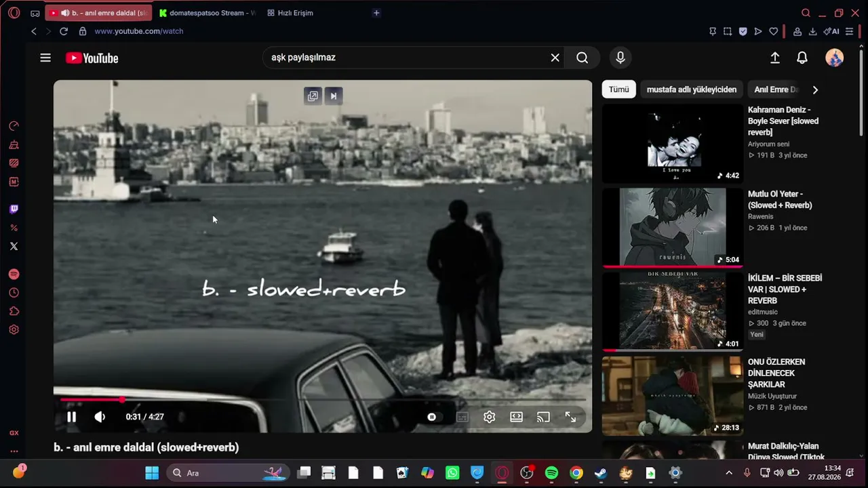Open "ONU ÖZLERKEN DİNLENECEK ŞARKILAR" video title

776,373
